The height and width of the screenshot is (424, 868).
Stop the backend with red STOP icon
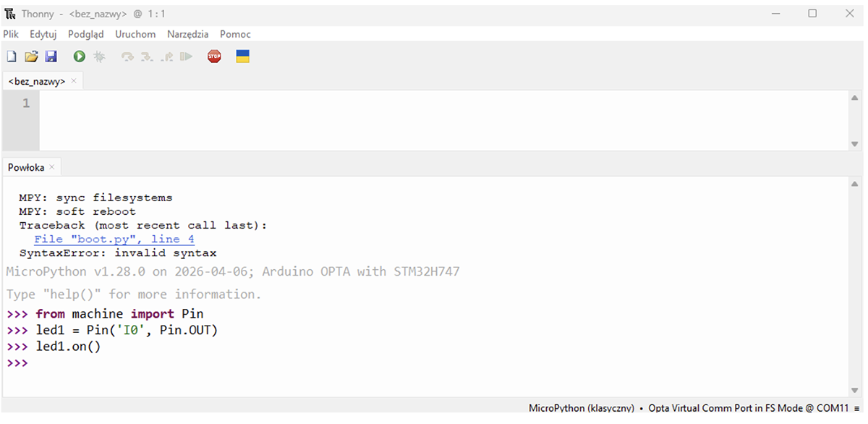coord(214,56)
